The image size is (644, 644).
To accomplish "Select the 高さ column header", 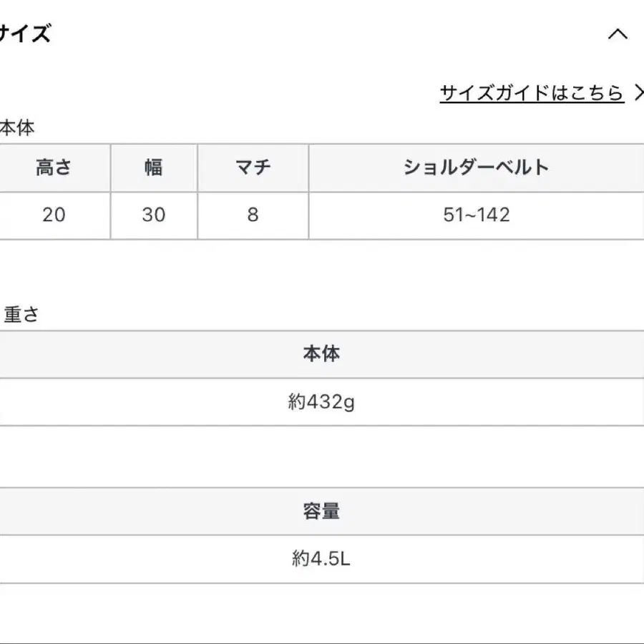I will [54, 167].
